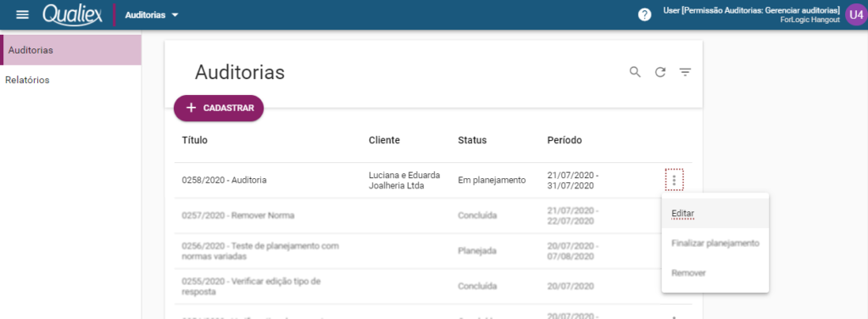Choose Editar from the context menu

click(x=715, y=213)
